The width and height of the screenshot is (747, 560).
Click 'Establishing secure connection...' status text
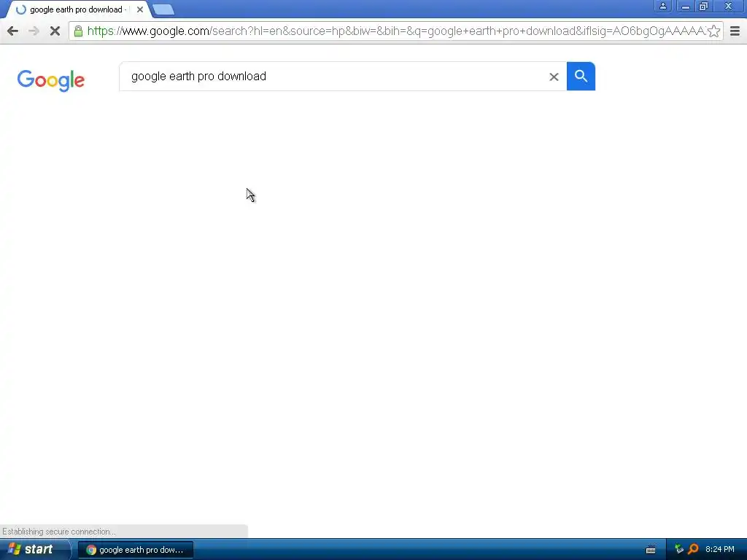point(59,532)
